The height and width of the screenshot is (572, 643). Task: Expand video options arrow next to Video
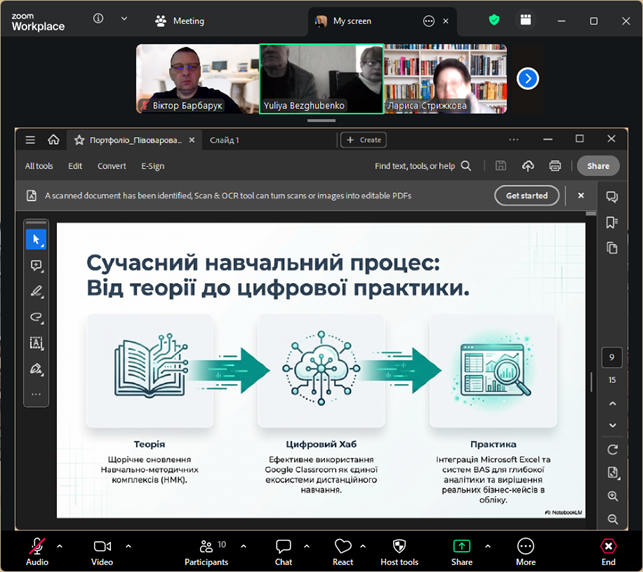(x=128, y=546)
